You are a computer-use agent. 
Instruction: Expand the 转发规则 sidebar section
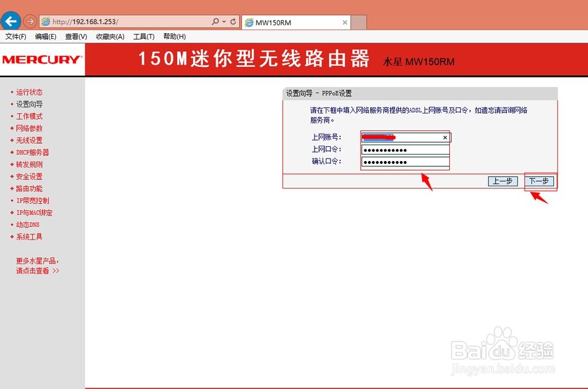coord(29,165)
